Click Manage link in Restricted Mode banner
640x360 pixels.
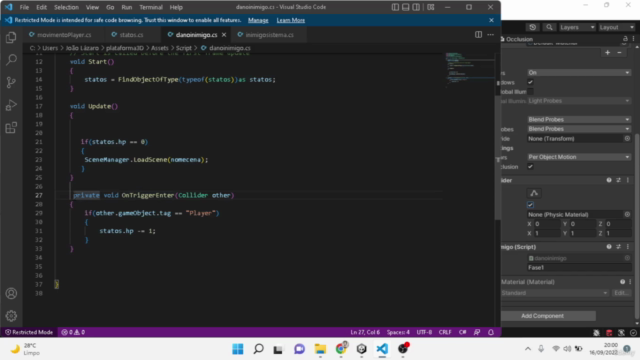pyautogui.click(x=258, y=20)
